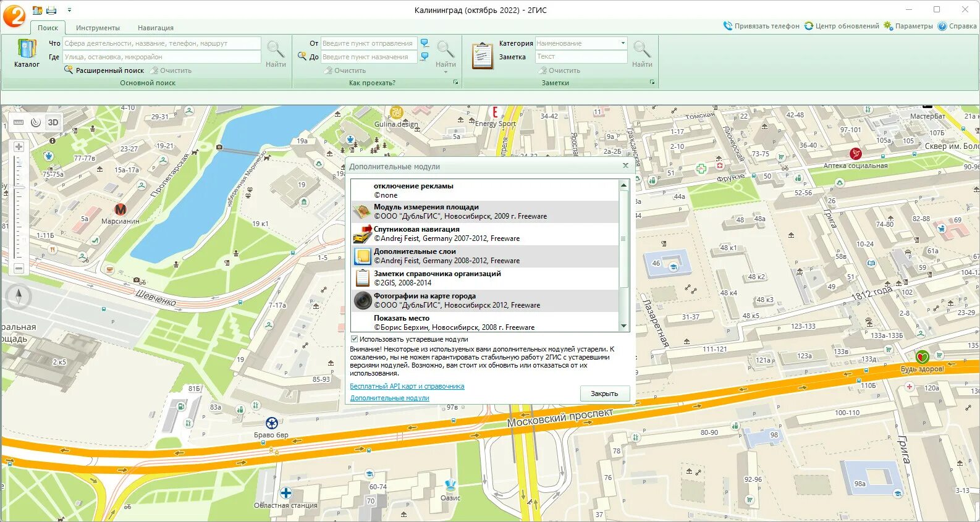The image size is (980, 522).
Task: Toggle 3D map view button
Action: pos(53,122)
